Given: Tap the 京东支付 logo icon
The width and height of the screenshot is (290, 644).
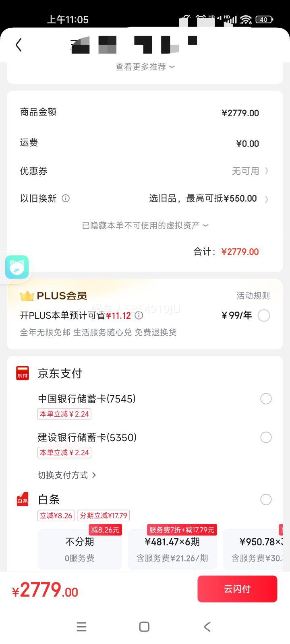Looking at the screenshot, I should (x=23, y=374).
